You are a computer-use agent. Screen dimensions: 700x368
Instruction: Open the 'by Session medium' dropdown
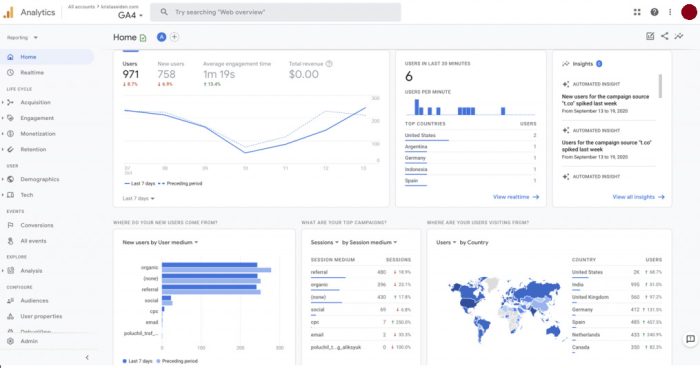370,243
